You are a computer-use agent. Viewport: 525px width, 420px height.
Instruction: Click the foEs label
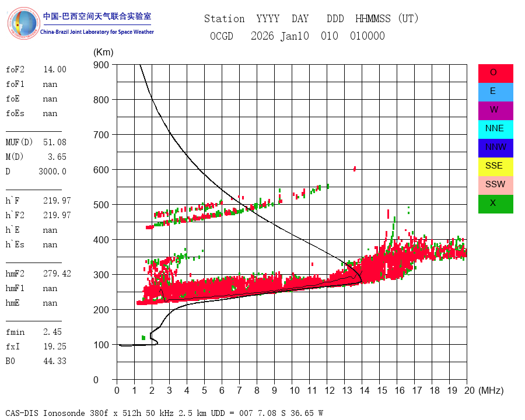tap(15, 113)
